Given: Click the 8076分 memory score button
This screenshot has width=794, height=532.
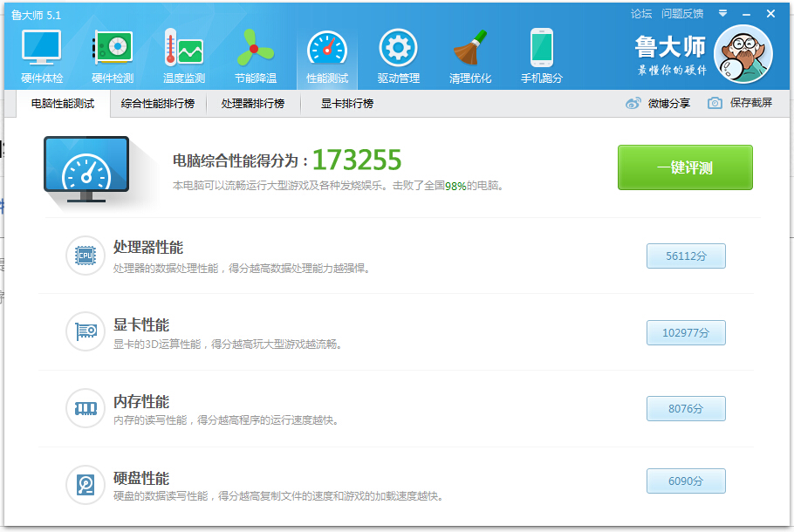Looking at the screenshot, I should [x=686, y=408].
